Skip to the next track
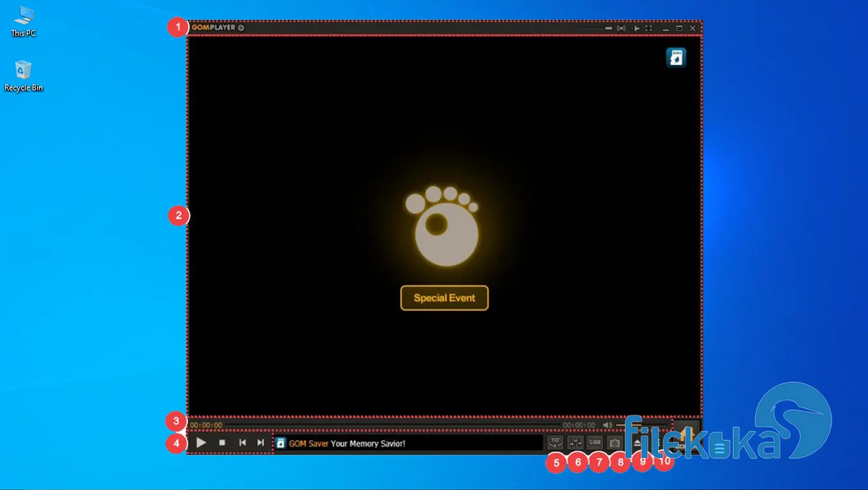The image size is (868, 490). point(260,443)
